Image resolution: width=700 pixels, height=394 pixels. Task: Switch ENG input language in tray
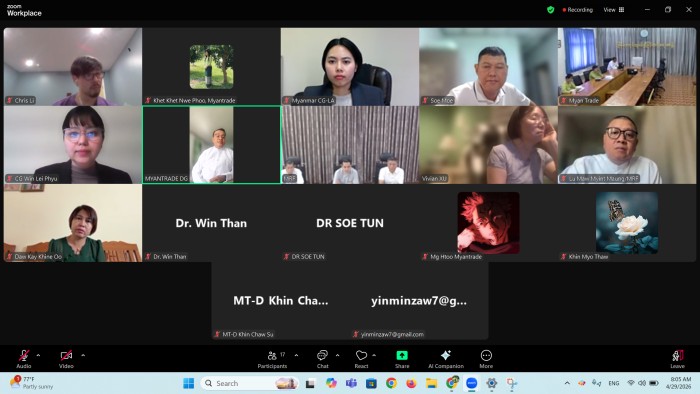pyautogui.click(x=614, y=383)
